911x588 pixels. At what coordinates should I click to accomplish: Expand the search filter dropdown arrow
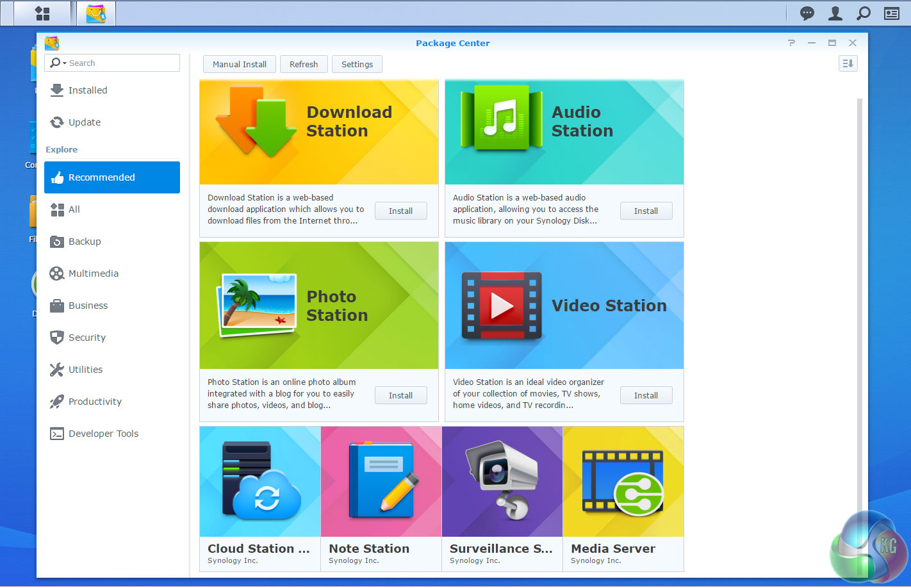click(x=64, y=63)
